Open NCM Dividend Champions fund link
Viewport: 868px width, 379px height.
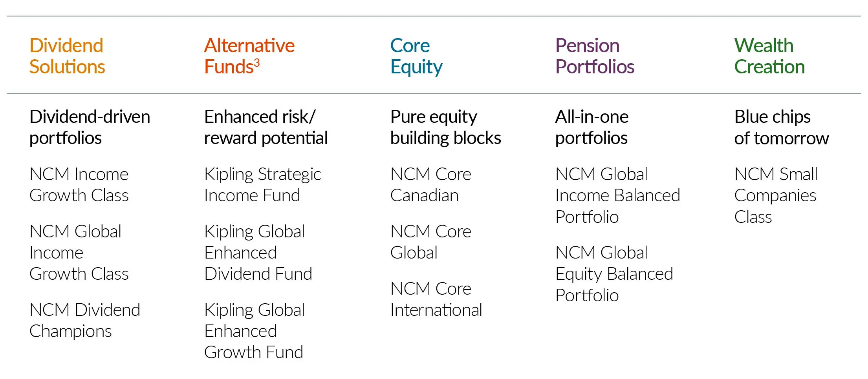pos(84,321)
